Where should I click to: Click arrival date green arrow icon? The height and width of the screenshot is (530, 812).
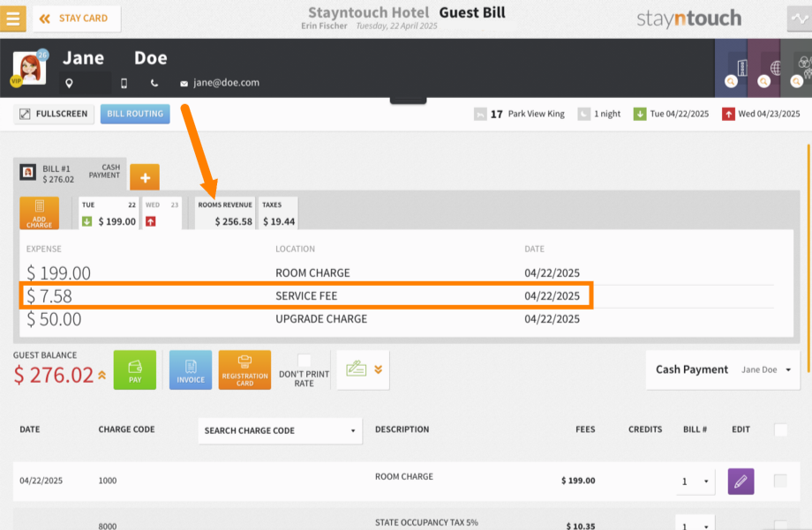tap(640, 114)
